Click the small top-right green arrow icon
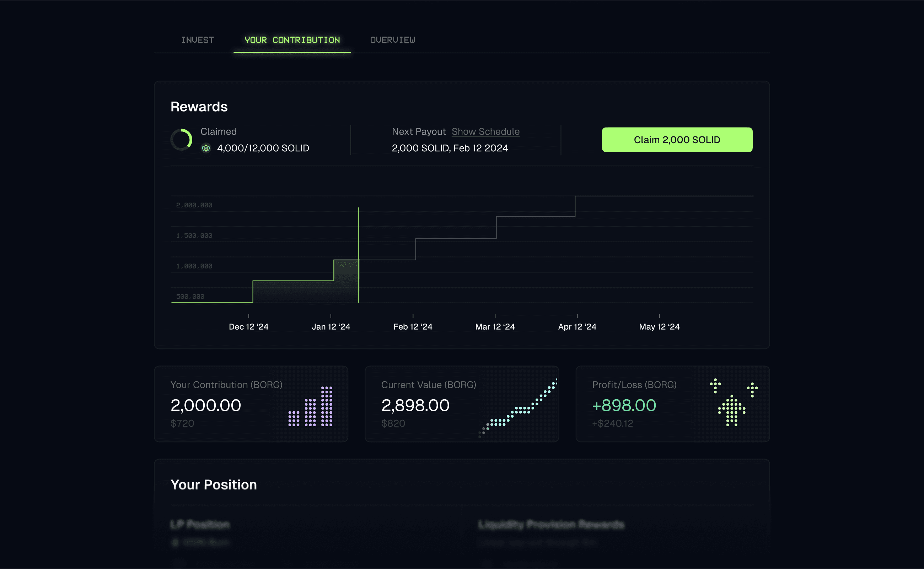 coord(752,389)
